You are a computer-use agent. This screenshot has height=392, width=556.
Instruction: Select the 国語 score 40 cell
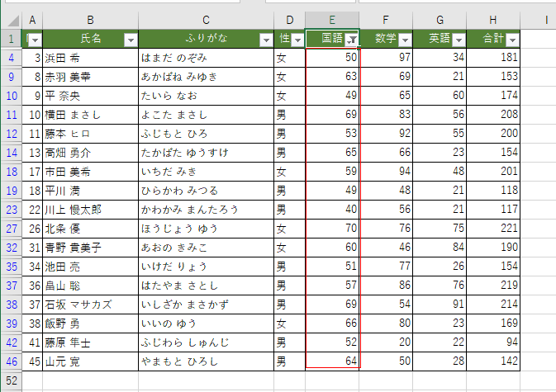332,210
